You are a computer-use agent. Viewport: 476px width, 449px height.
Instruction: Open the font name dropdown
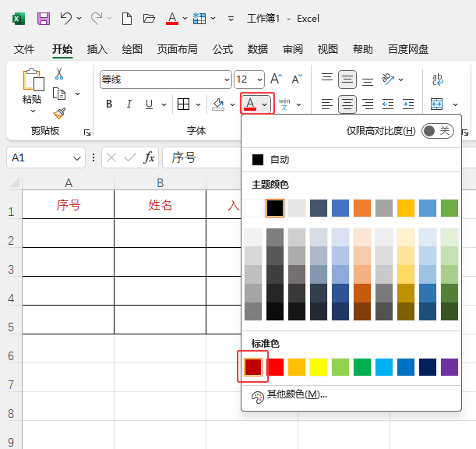[x=227, y=80]
